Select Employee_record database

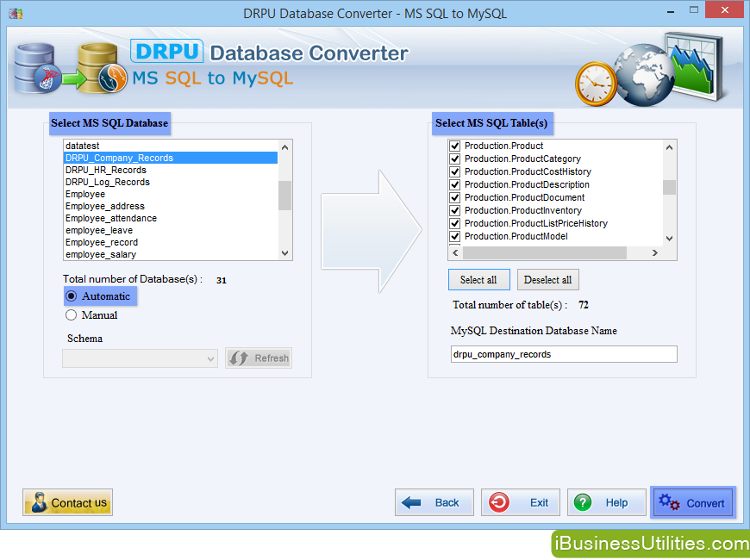coord(171,242)
